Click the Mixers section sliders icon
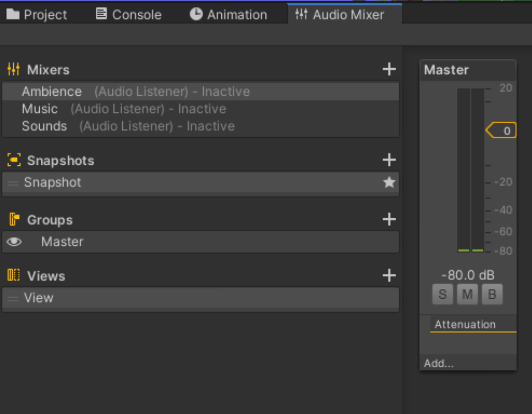 (13, 69)
